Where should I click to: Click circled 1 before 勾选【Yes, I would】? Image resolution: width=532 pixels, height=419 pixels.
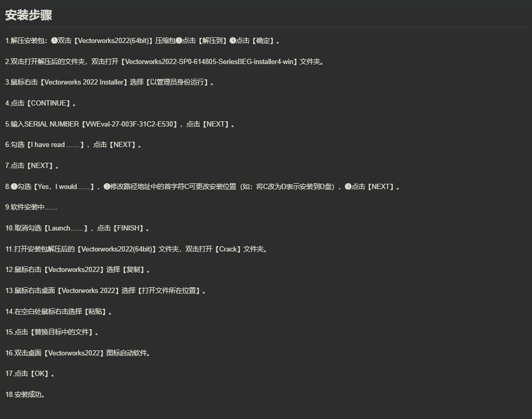14,186
